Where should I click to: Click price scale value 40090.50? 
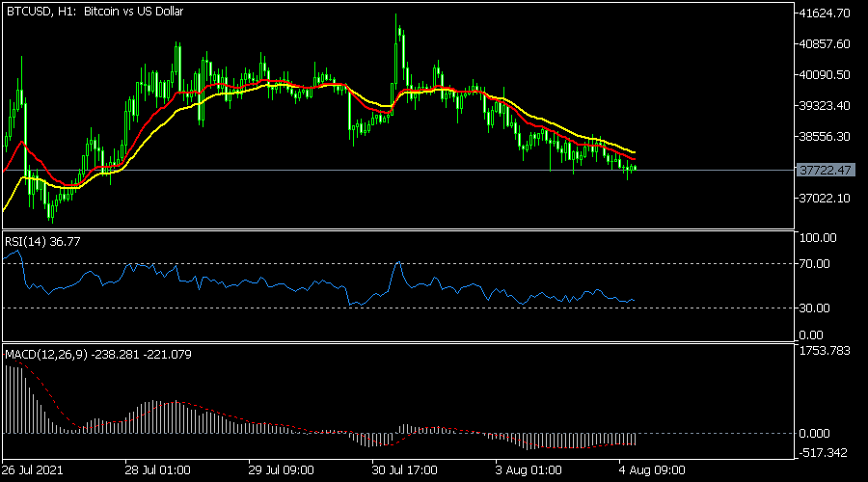825,74
